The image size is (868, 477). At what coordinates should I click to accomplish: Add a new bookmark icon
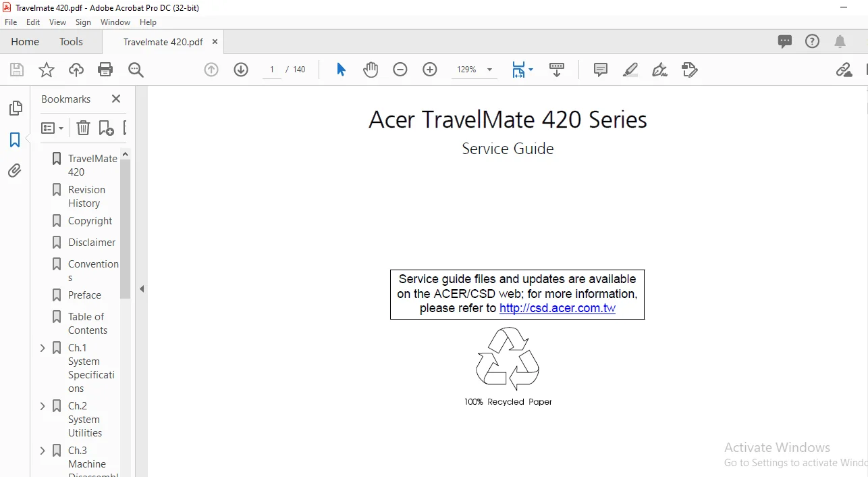(x=106, y=128)
